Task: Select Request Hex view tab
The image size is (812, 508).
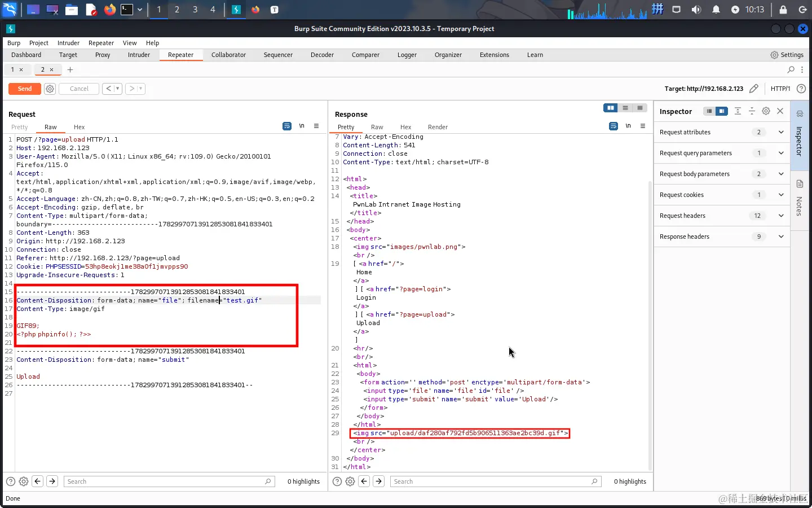Action: 79,127
